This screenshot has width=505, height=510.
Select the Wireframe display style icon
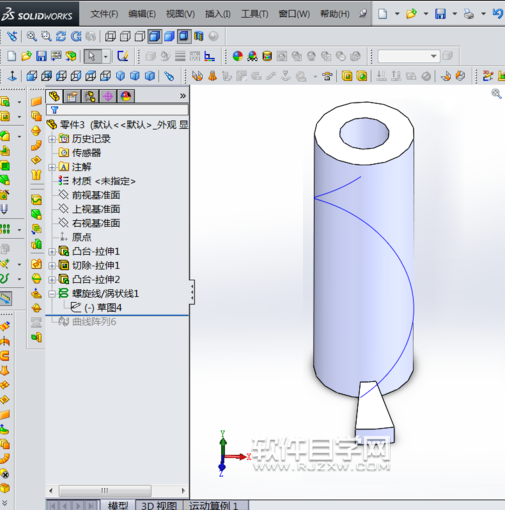click(110, 36)
